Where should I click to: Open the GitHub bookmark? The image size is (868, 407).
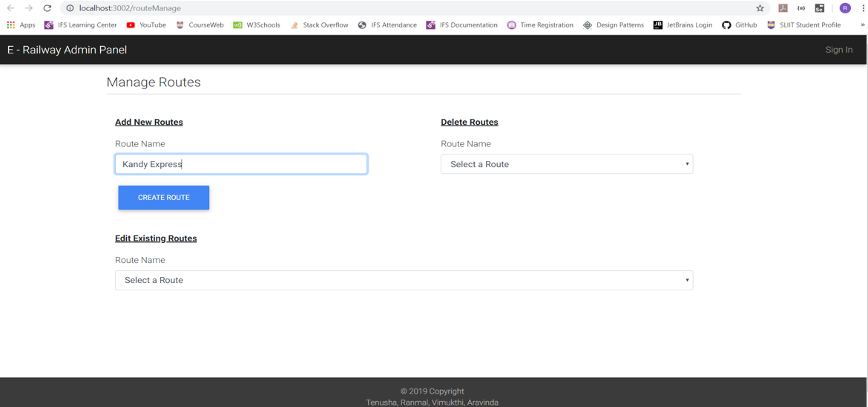740,25
